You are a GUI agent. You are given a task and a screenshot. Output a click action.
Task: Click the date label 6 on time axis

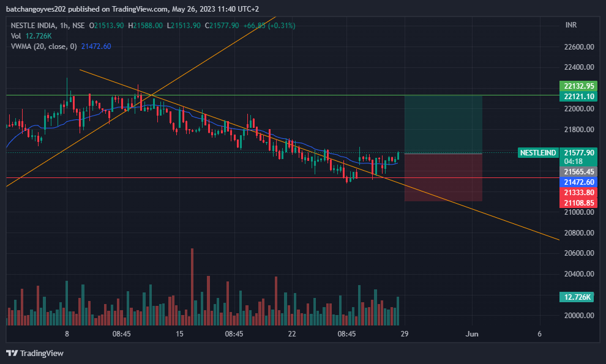tap(539, 334)
